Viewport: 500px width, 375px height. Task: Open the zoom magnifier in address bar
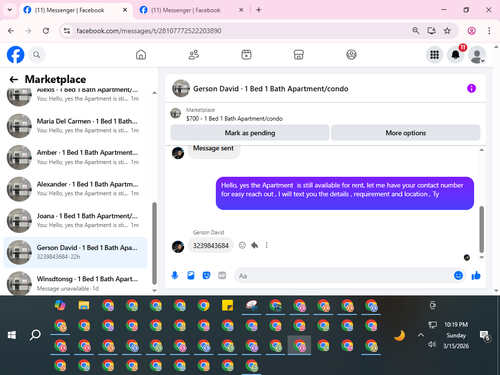[x=416, y=31]
